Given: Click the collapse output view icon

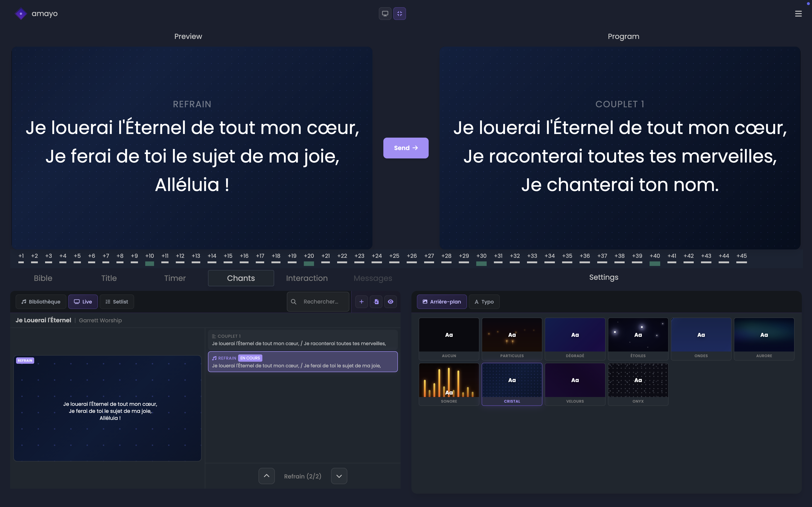Looking at the screenshot, I should tap(399, 13).
